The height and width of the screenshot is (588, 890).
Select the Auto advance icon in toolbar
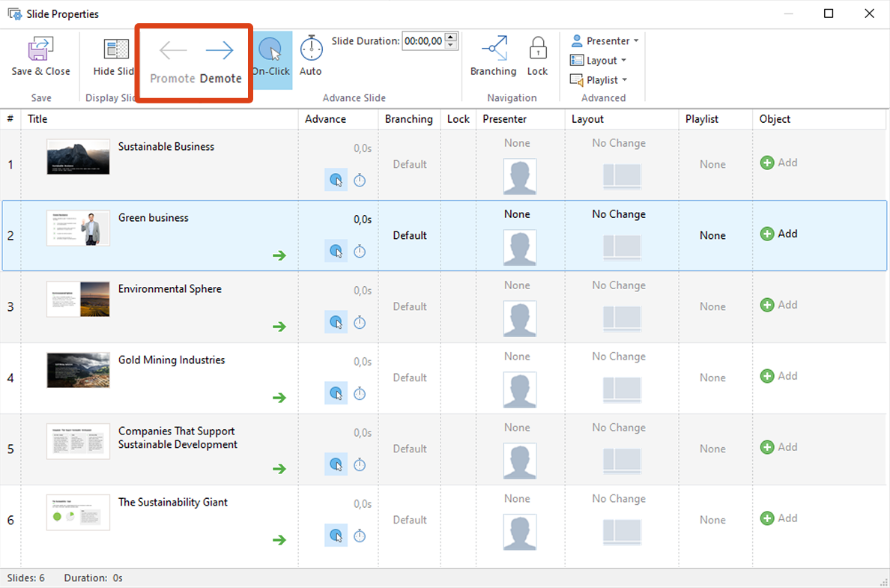tap(310, 51)
